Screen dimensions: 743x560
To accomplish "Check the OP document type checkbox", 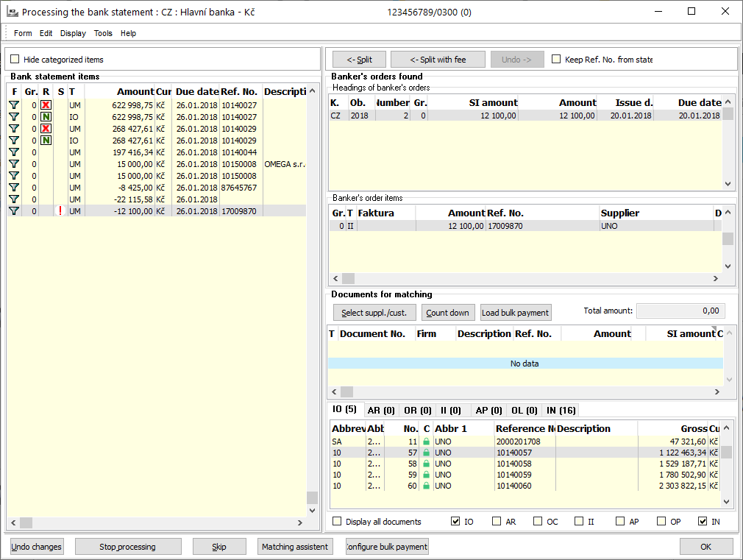I will tap(661, 521).
